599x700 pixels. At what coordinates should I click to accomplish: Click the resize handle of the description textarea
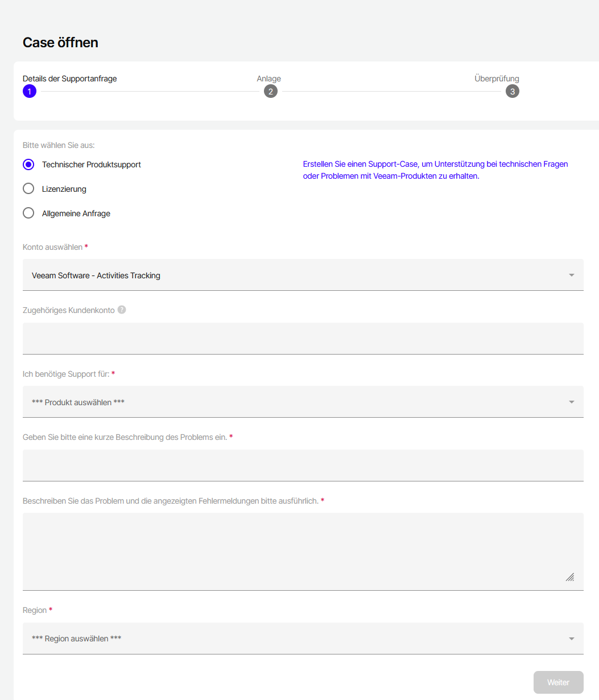570,577
